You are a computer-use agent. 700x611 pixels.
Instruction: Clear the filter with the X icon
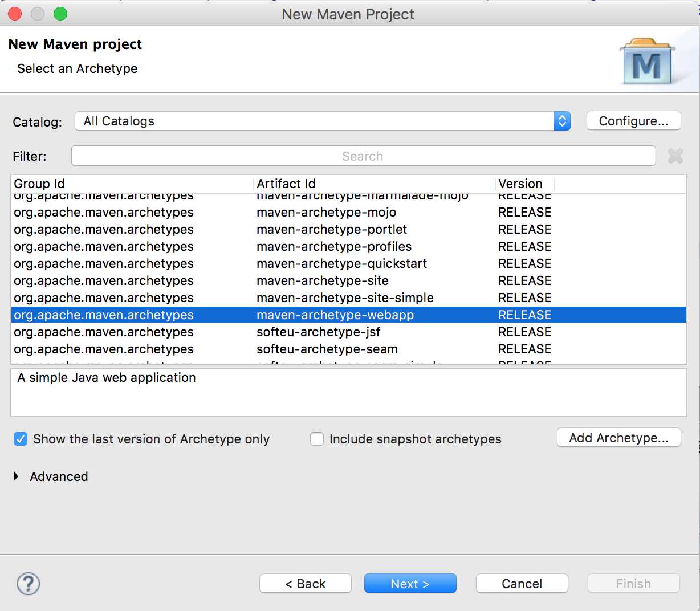pyautogui.click(x=675, y=156)
